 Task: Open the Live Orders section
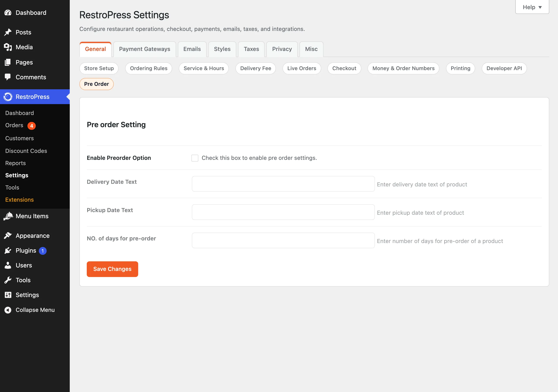coord(302,68)
